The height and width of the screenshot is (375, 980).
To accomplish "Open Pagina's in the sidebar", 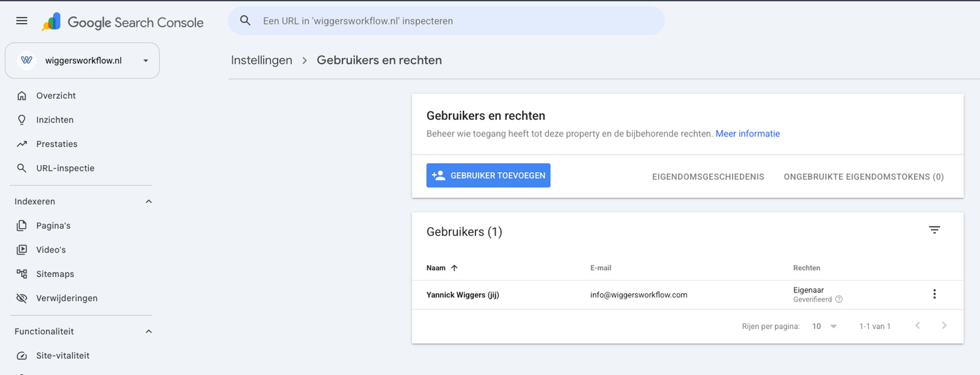I will [x=53, y=226].
